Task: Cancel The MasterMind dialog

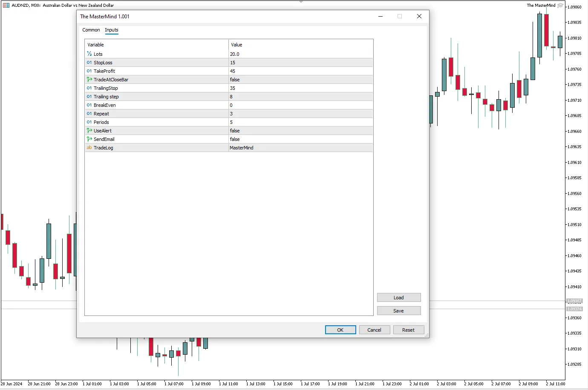Action: click(x=375, y=330)
